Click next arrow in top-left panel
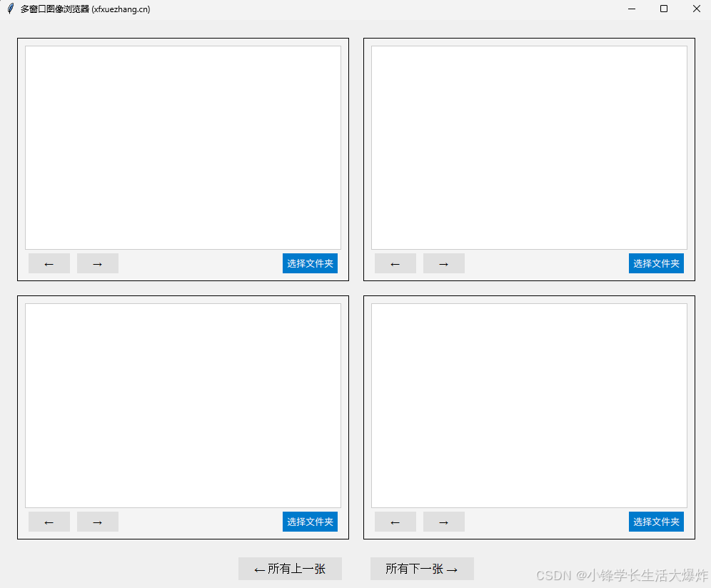711x588 pixels. (98, 263)
